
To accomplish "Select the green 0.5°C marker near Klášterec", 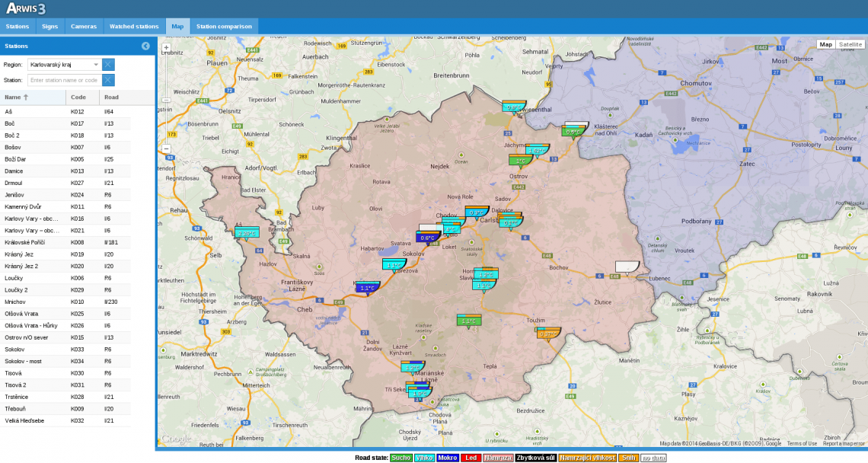I will click(573, 132).
